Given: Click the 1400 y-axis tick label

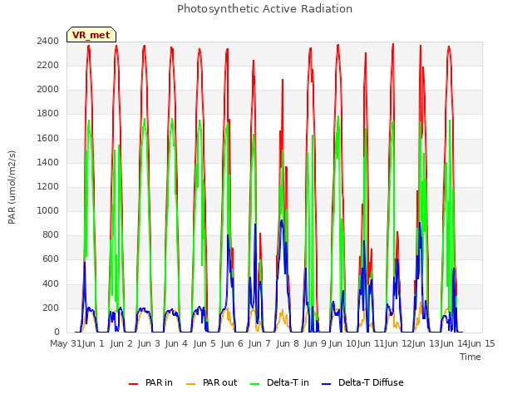Looking at the screenshot, I should [x=48, y=163].
